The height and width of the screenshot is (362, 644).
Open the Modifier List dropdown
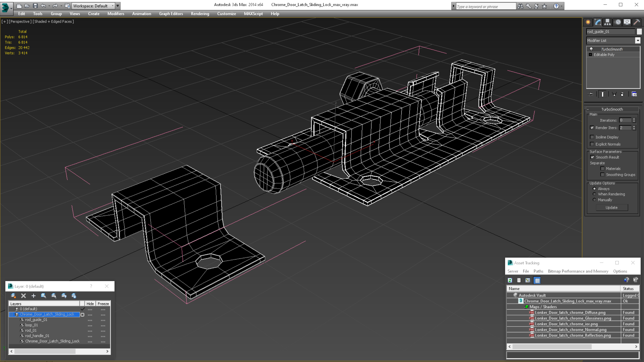click(x=638, y=40)
